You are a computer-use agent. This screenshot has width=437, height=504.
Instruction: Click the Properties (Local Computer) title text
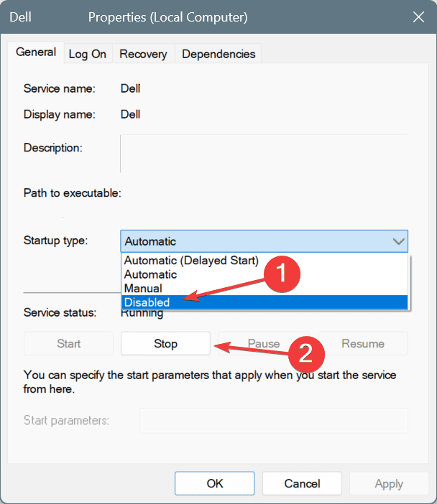coord(168,17)
